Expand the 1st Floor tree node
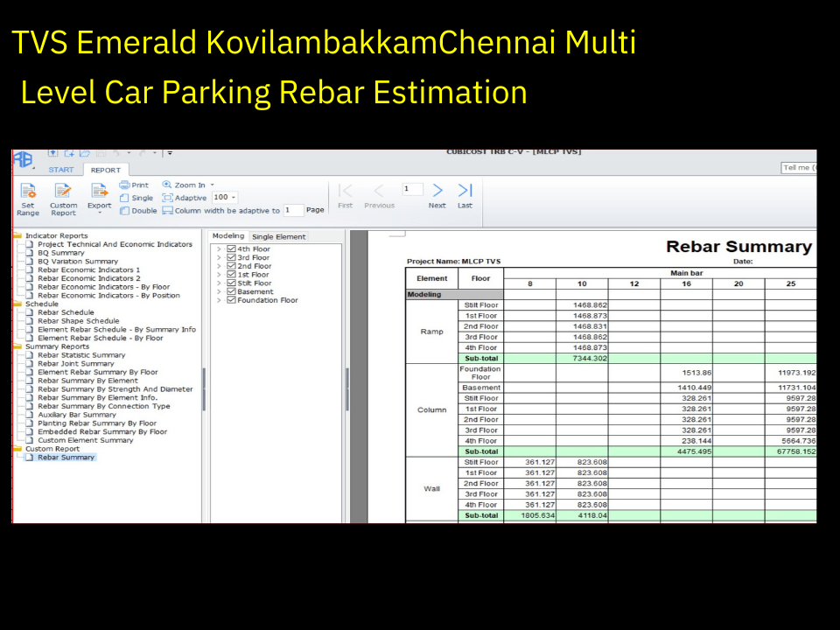The width and height of the screenshot is (840, 630). [219, 275]
